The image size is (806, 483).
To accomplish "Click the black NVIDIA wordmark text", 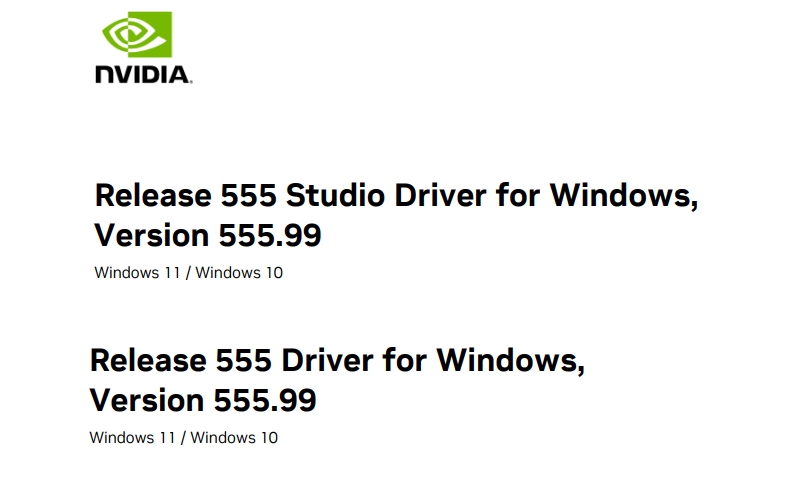I will pos(144,75).
